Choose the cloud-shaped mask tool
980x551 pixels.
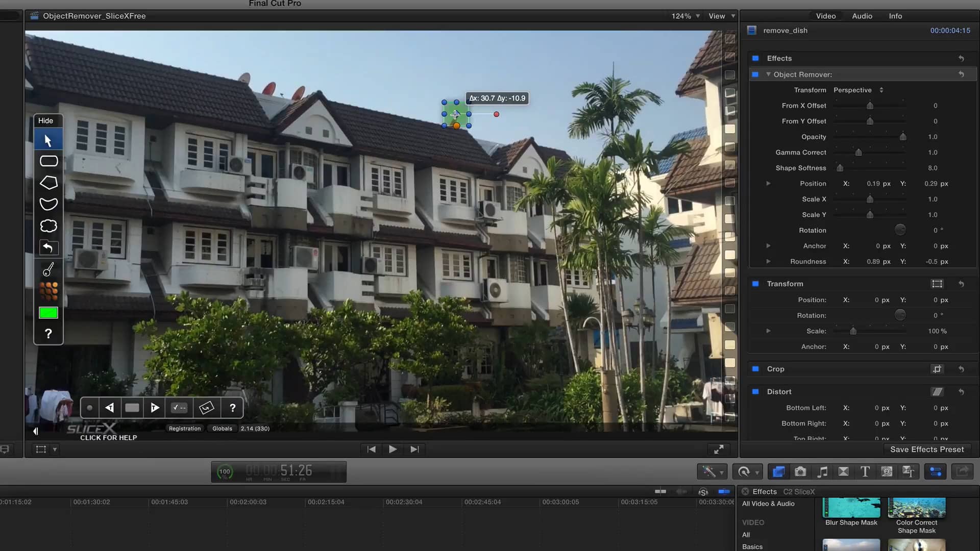pos(48,226)
